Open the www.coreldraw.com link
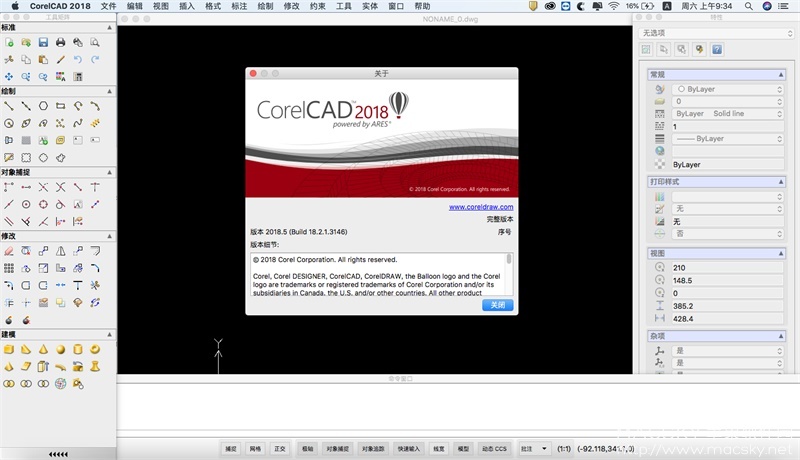 coord(481,207)
